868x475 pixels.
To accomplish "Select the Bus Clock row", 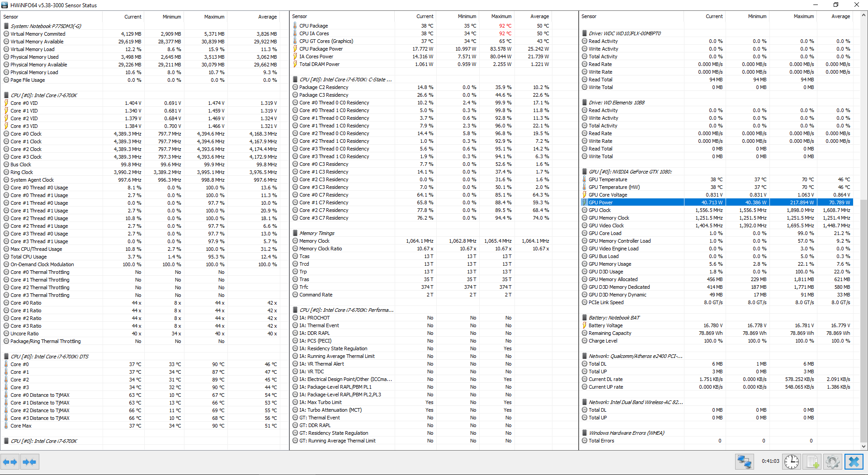I will pyautogui.click(x=140, y=165).
